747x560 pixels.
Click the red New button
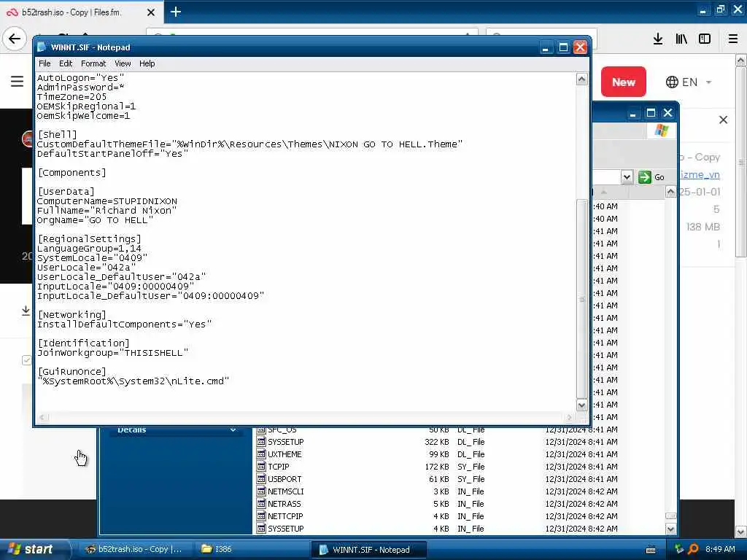pyautogui.click(x=623, y=82)
